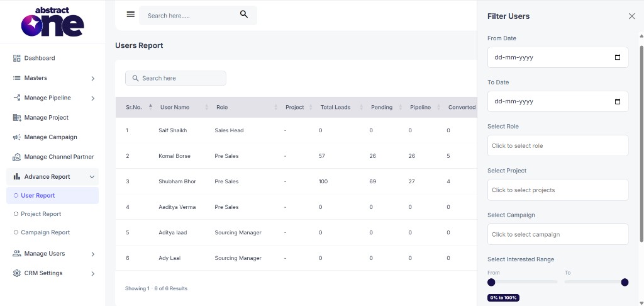Click the Manage Project building icon
The width and height of the screenshot is (644, 306).
[x=17, y=118]
